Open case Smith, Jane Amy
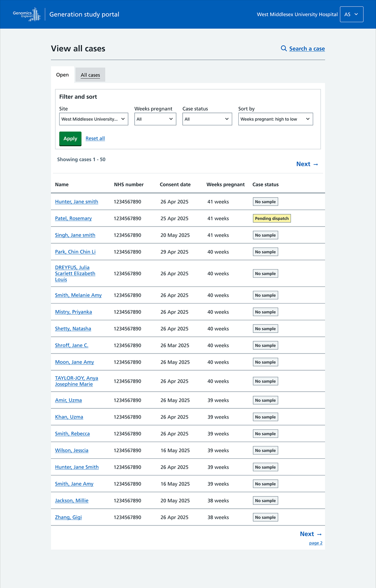The width and height of the screenshot is (376, 588). [74, 484]
